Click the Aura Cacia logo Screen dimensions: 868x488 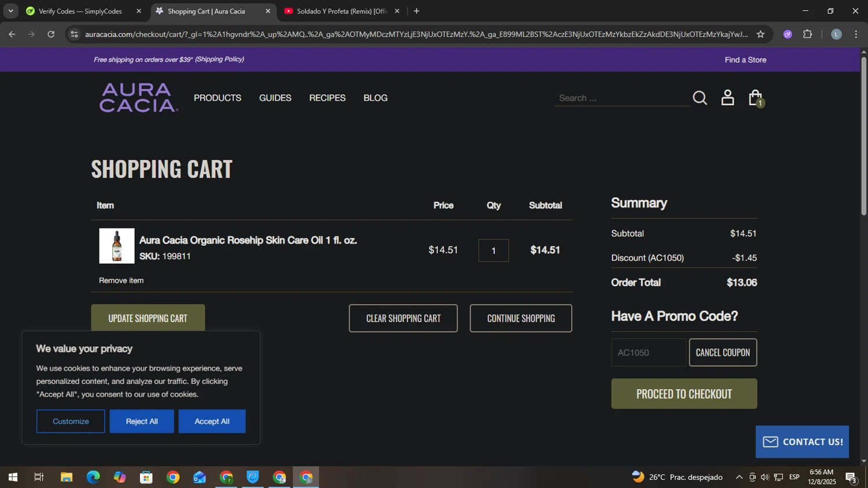[x=138, y=98]
